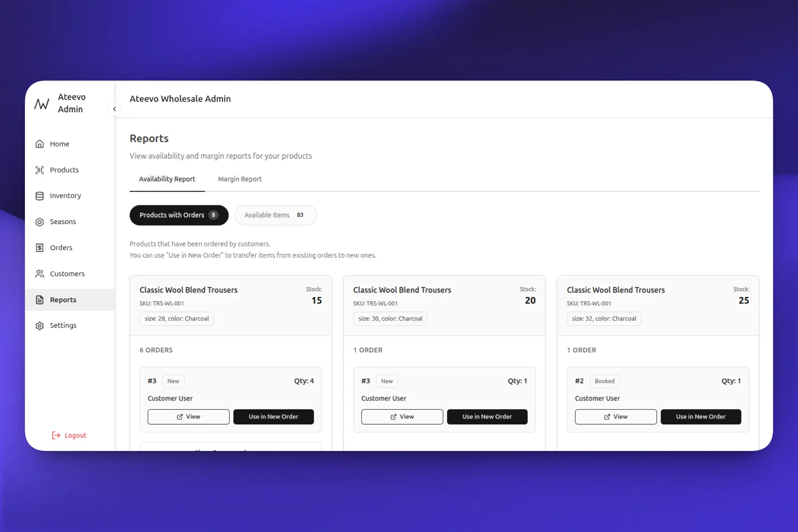View order #2 for size 32 trousers
Image resolution: width=798 pixels, height=532 pixels.
616,417
